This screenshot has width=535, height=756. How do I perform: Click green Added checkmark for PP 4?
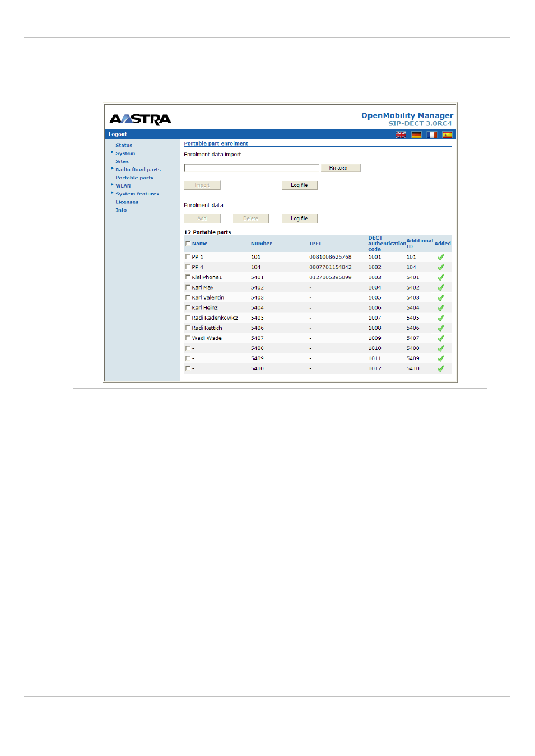[x=441, y=267]
